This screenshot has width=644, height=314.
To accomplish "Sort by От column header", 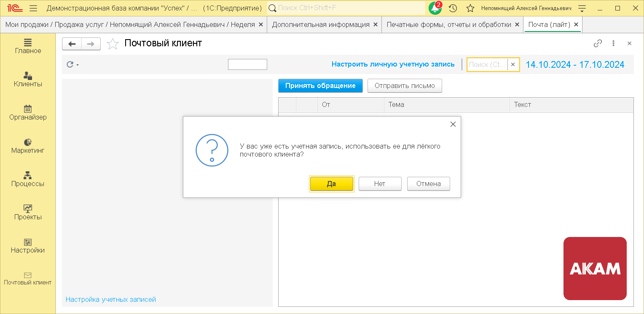I will pos(351,105).
